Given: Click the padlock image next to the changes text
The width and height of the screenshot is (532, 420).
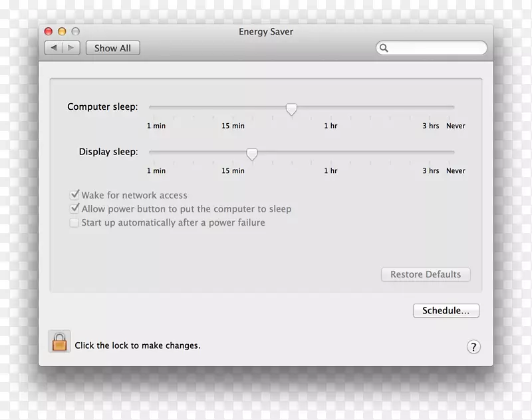Looking at the screenshot, I should (59, 341).
